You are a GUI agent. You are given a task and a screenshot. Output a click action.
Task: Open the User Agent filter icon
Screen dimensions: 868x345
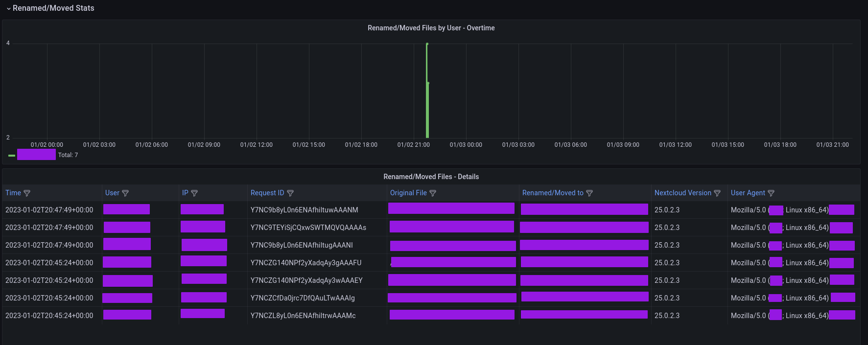(x=771, y=193)
